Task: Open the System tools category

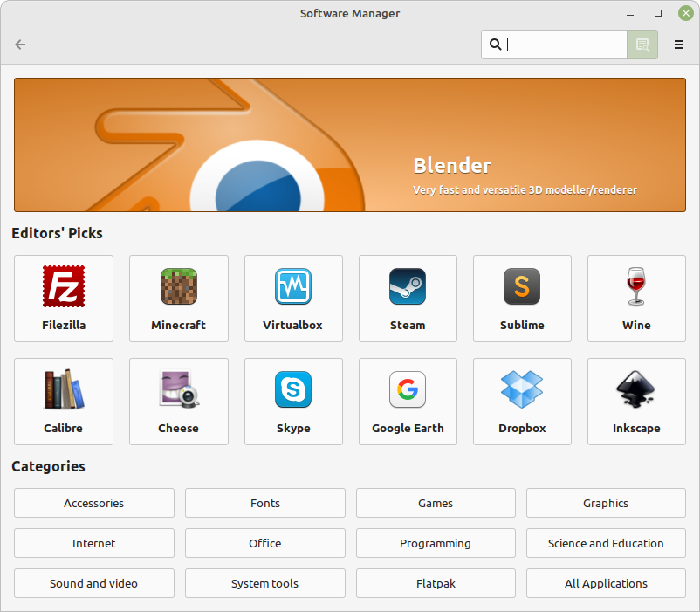Action: 265,583
